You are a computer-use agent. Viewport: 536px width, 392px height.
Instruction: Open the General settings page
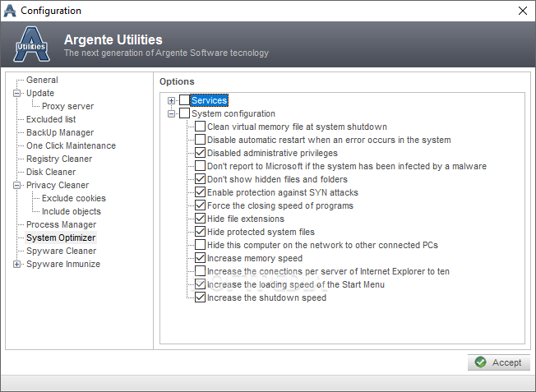coord(42,80)
